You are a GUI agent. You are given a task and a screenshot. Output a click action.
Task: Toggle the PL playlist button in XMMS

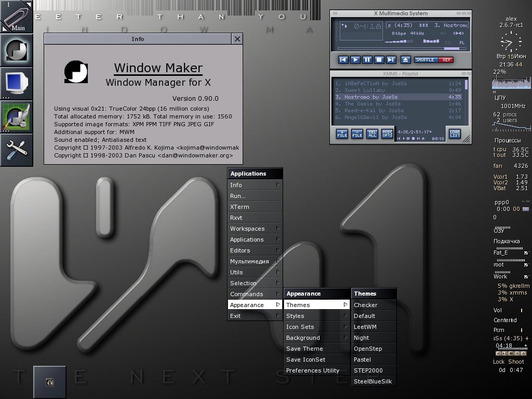[462, 43]
